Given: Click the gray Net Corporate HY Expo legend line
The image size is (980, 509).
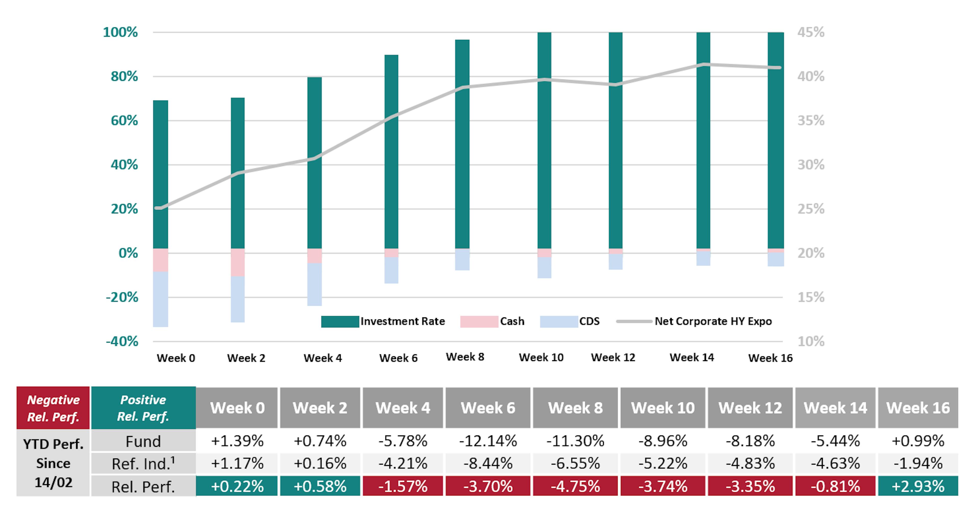Looking at the screenshot, I should point(634,321).
